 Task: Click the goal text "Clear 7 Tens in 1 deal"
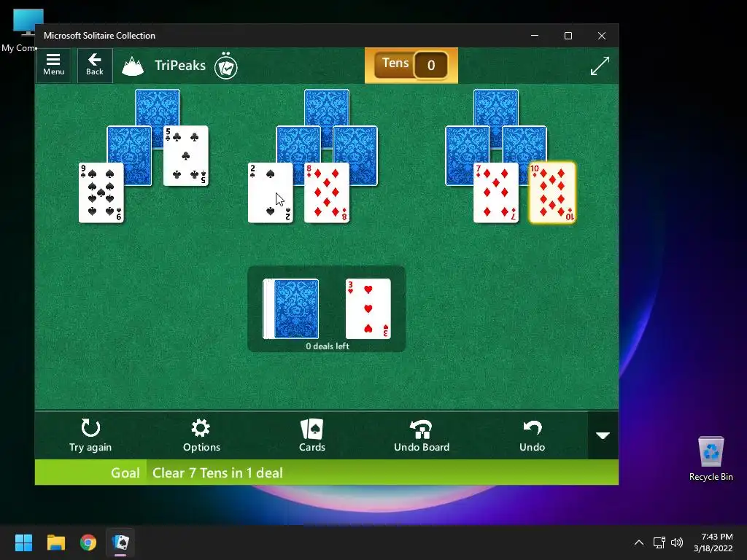point(217,472)
